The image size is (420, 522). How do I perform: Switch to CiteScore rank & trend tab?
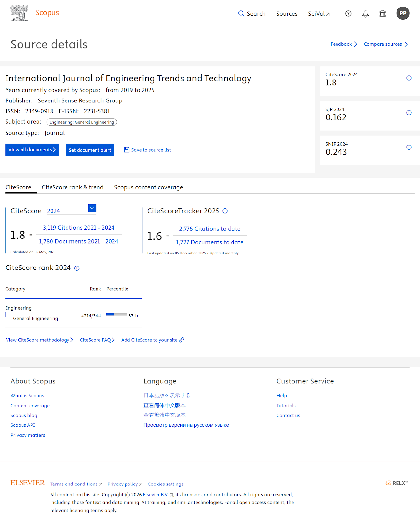click(73, 187)
